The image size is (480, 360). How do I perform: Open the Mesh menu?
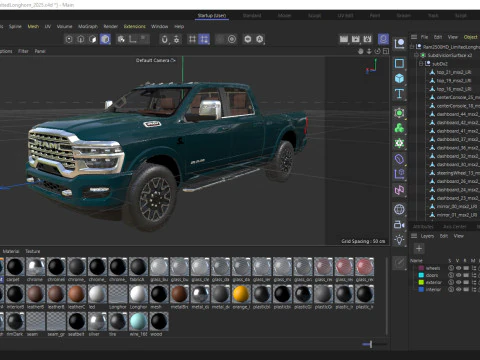pyautogui.click(x=33, y=26)
